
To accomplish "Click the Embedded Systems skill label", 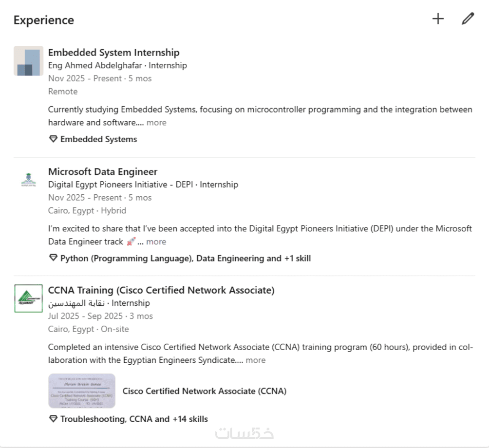I will pyautogui.click(x=98, y=139).
